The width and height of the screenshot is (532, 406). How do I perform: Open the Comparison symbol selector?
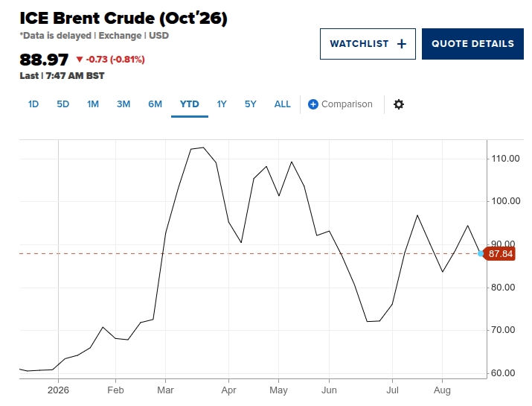(x=340, y=104)
